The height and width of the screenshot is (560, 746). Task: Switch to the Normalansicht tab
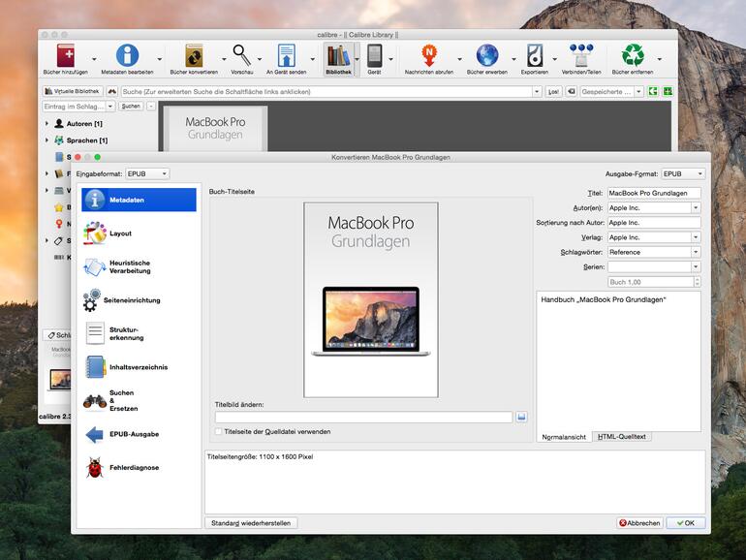(x=564, y=437)
